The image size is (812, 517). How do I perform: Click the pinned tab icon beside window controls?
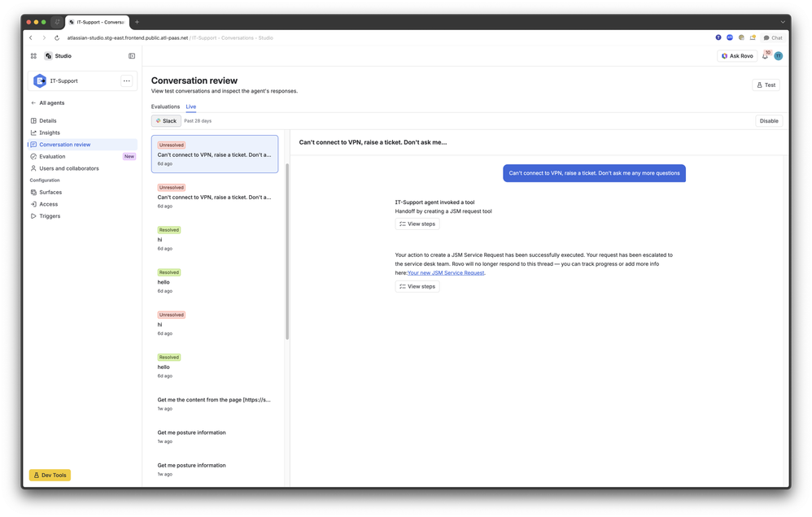tap(57, 22)
